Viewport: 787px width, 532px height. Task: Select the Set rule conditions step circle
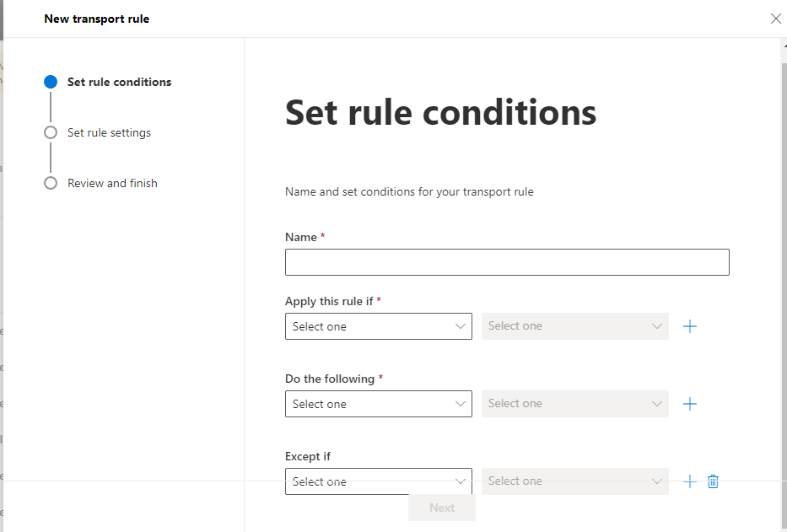tap(51, 82)
